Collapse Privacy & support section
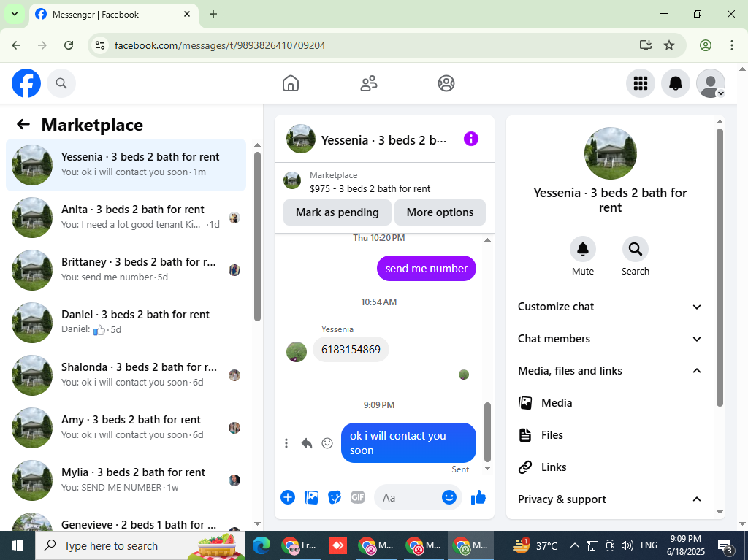 (x=611, y=499)
